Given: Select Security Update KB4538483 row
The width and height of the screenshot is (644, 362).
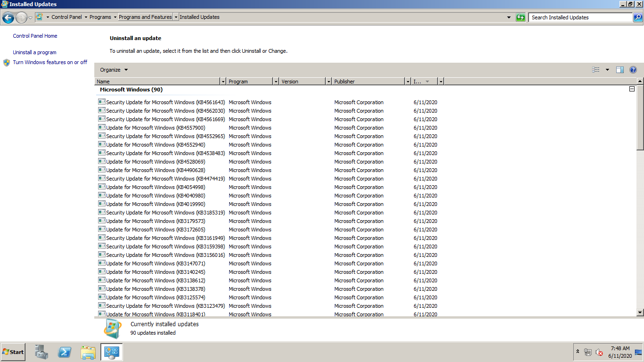Looking at the screenshot, I should [268, 153].
